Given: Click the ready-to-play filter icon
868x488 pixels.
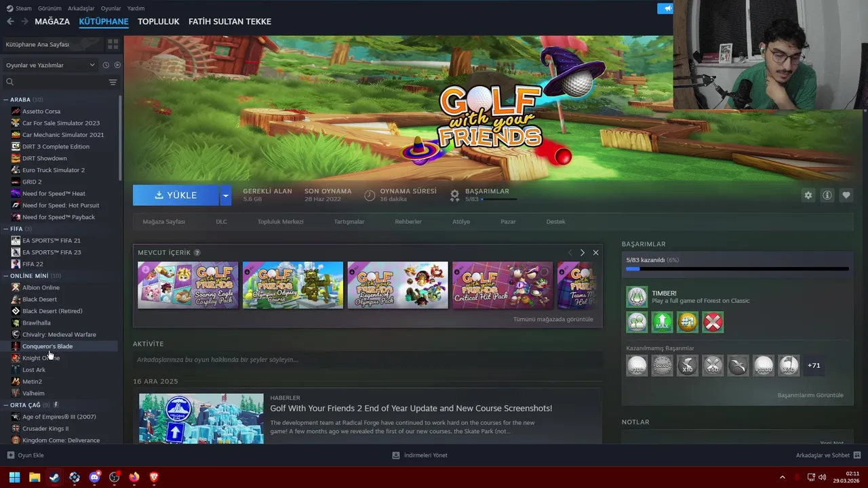Looking at the screenshot, I should coord(117,65).
